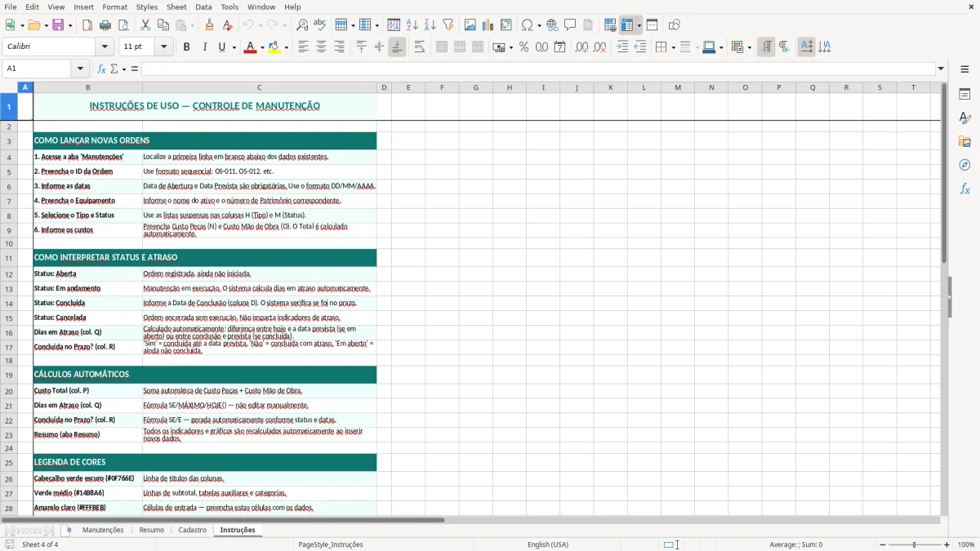This screenshot has width=980, height=551.
Task: Click the Insert Comment icon
Action: (x=571, y=25)
